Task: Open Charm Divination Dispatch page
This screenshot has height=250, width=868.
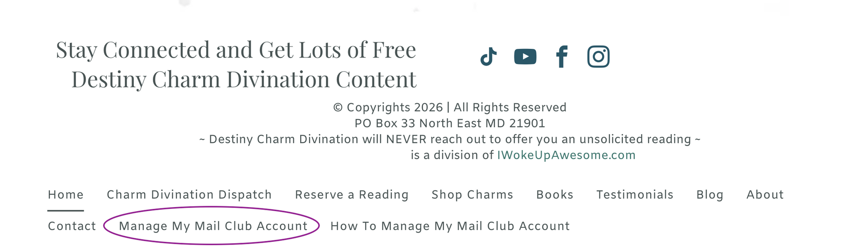Action: point(189,195)
